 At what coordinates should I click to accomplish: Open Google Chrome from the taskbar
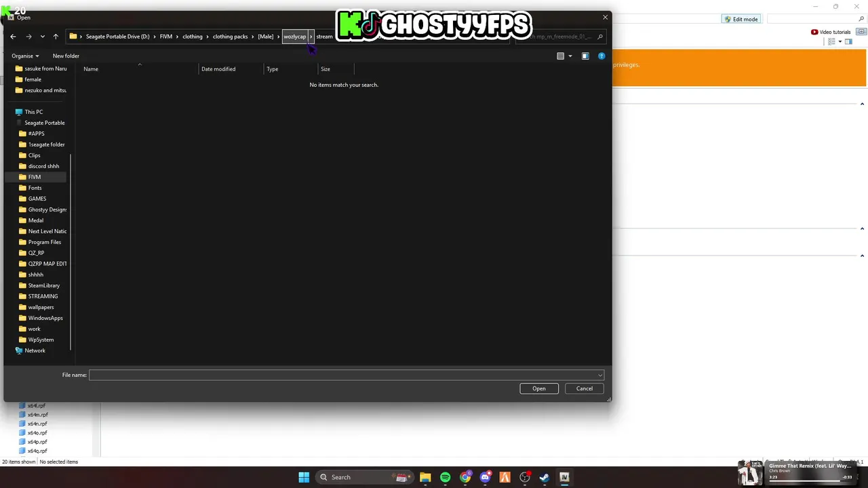point(465,477)
